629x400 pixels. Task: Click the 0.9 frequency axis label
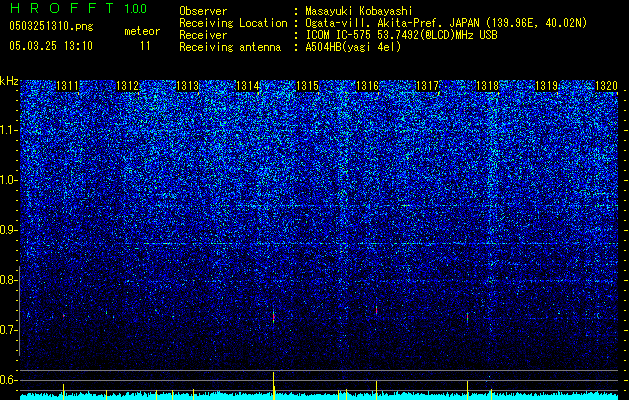coord(8,230)
